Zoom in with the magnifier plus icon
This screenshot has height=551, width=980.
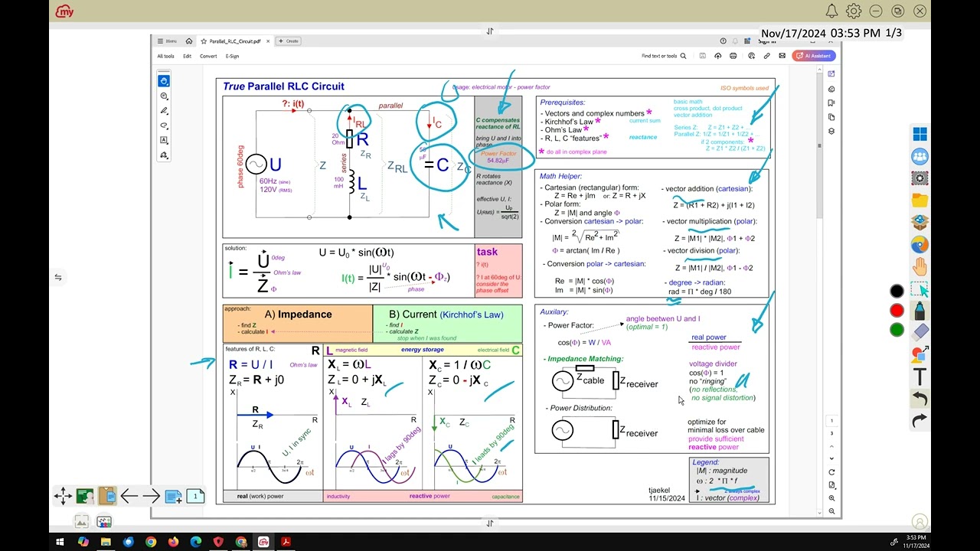click(x=831, y=498)
